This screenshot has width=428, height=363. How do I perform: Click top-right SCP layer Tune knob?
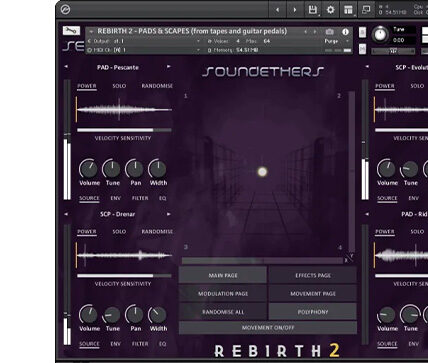pos(410,169)
